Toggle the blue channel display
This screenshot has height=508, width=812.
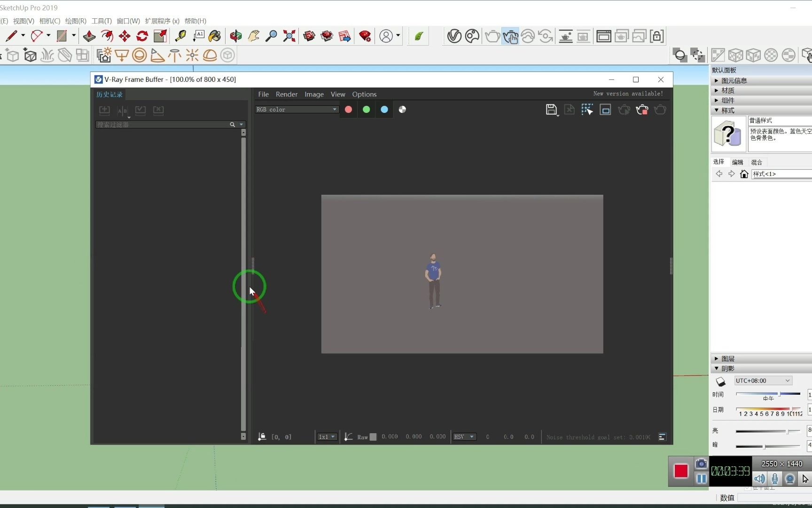pyautogui.click(x=384, y=109)
